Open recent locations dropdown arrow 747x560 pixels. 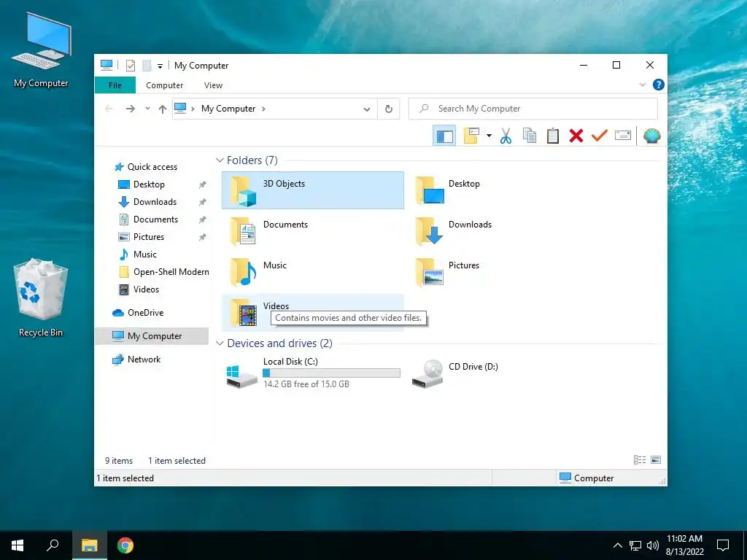click(147, 109)
